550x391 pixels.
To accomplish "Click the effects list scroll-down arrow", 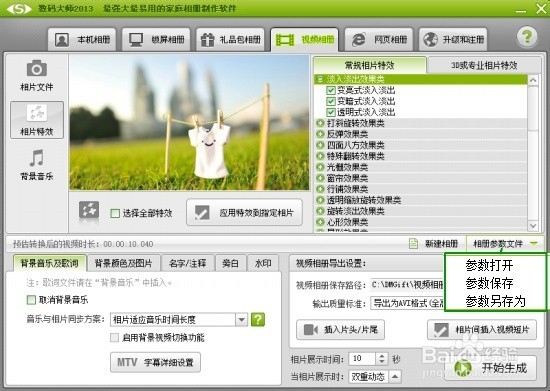I will click(533, 225).
